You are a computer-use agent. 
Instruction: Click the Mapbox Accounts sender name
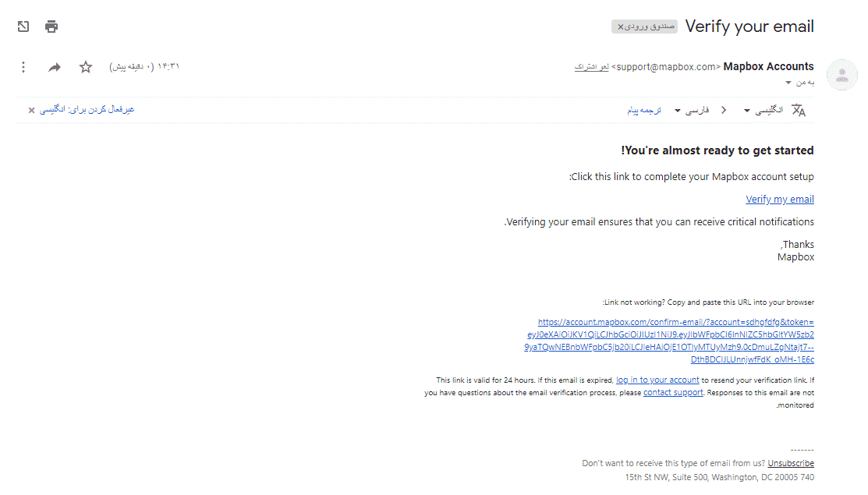point(768,66)
